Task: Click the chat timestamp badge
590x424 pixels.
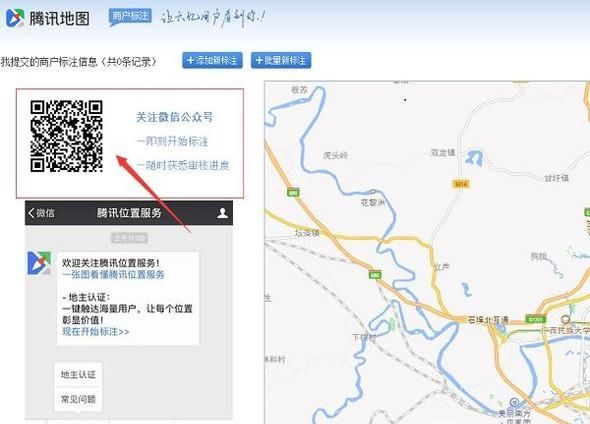Action: (x=129, y=238)
